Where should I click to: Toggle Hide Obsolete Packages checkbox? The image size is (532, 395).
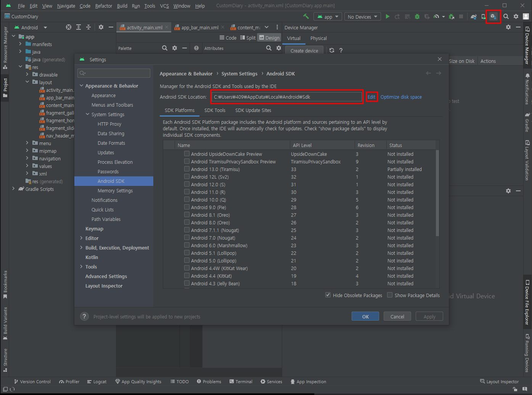[328, 295]
